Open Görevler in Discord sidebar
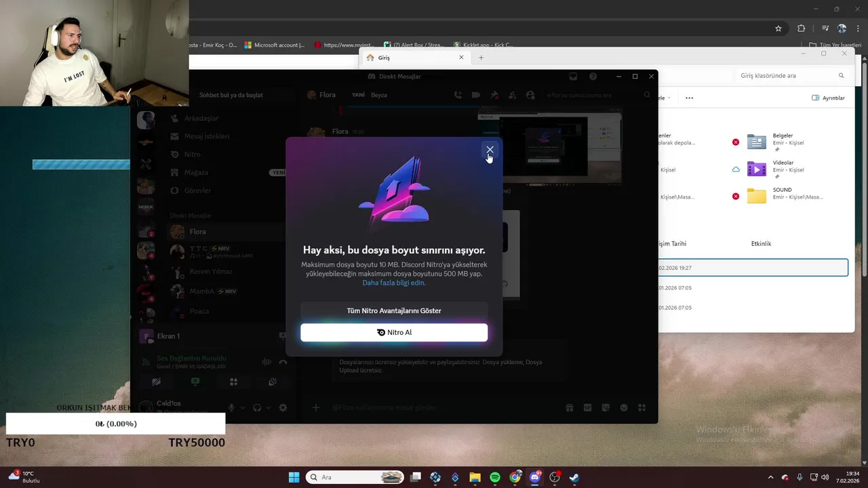 click(x=226, y=190)
